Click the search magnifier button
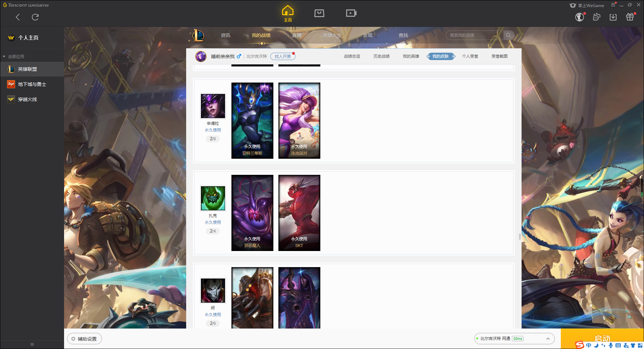This screenshot has width=644, height=349. click(508, 35)
